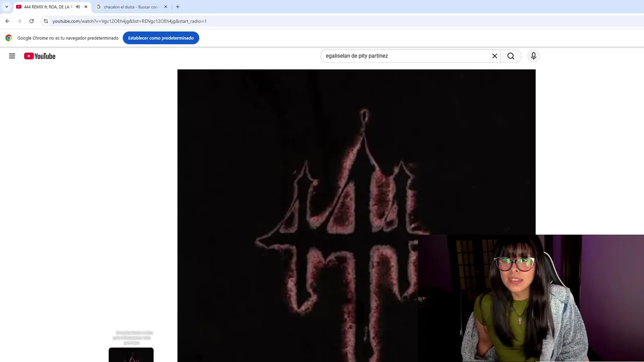Click the webcam overlay of the streamer

531,298
